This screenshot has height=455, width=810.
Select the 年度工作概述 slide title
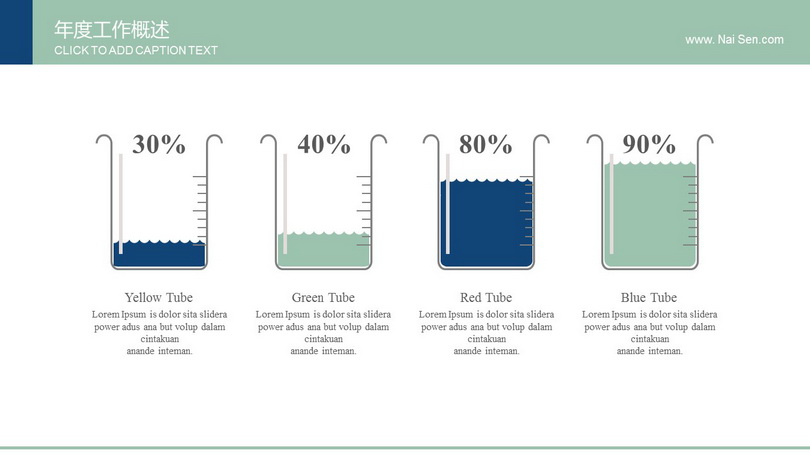click(112, 30)
